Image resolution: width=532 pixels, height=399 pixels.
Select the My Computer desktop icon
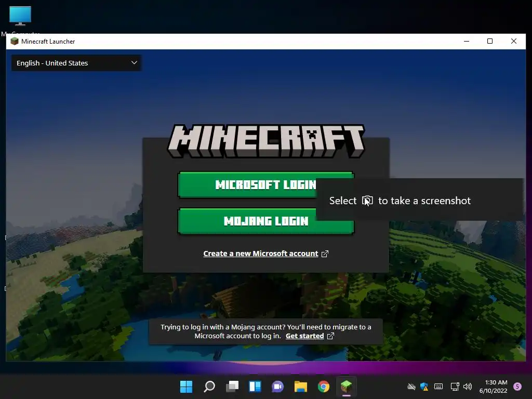pos(20,20)
